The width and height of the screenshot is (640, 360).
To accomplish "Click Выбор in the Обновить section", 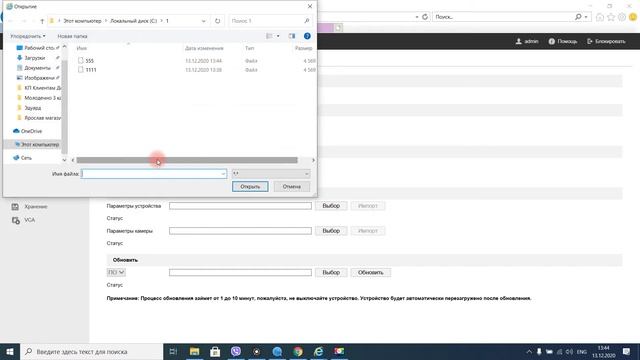I will [331, 273].
